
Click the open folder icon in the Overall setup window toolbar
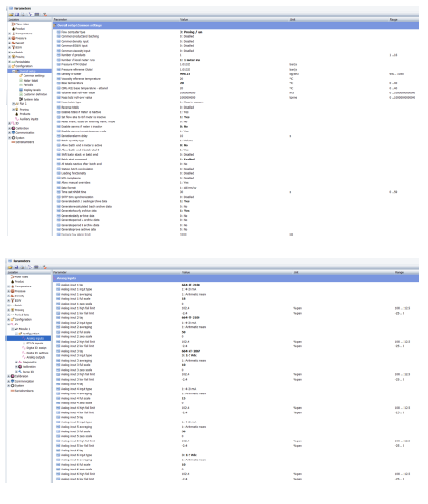pos(11,15)
